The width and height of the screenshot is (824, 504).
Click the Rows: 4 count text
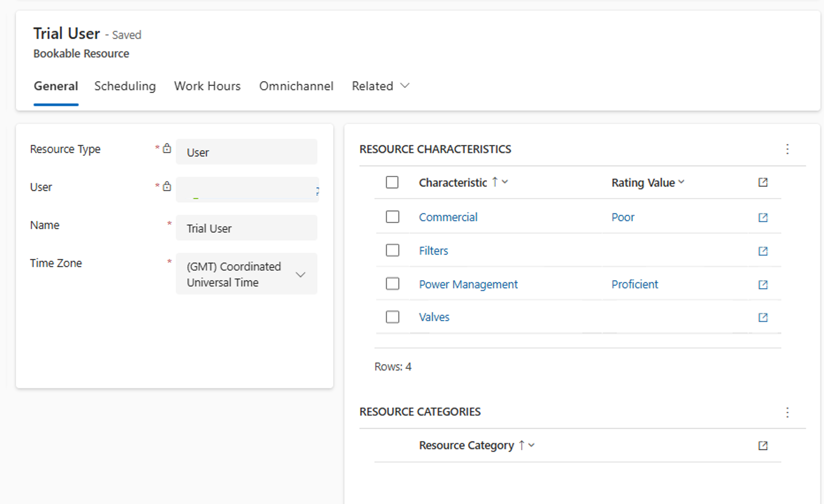393,367
